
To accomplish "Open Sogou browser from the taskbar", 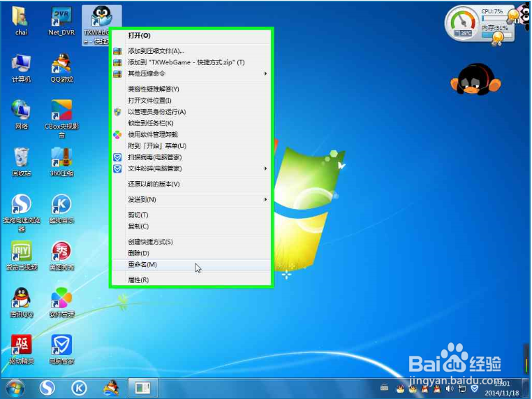I will (x=47, y=388).
